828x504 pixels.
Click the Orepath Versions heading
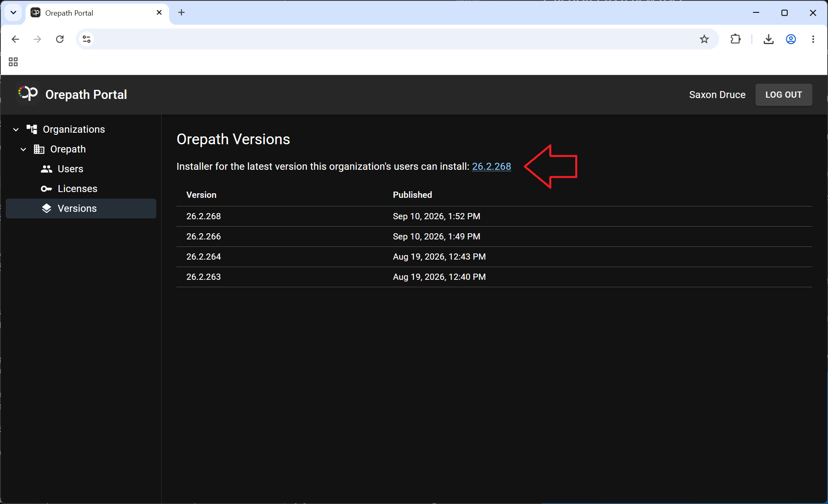233,139
